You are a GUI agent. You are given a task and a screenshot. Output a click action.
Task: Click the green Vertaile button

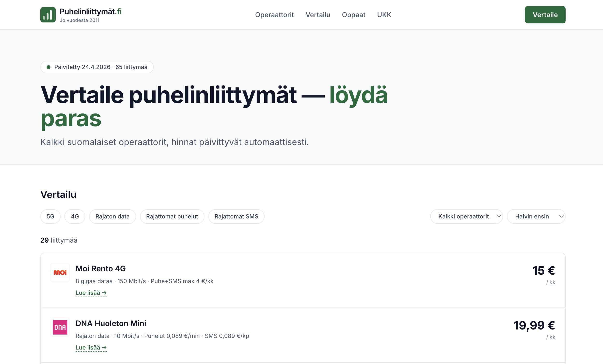[545, 15]
